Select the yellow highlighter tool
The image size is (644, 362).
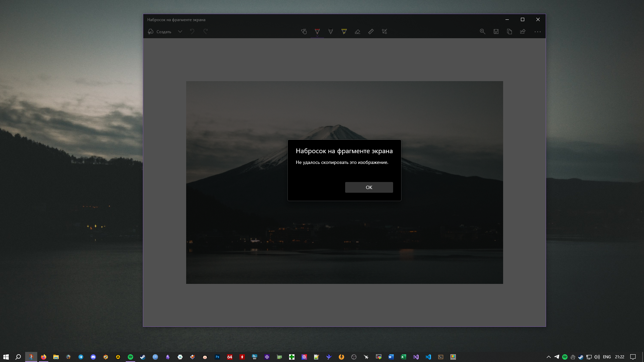coord(344,32)
